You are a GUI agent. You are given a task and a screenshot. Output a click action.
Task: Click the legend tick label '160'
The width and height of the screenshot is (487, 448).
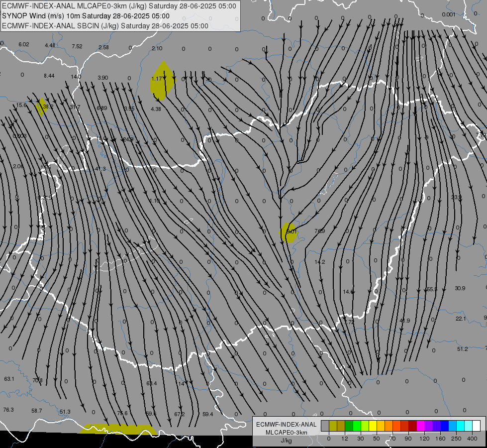(440, 439)
